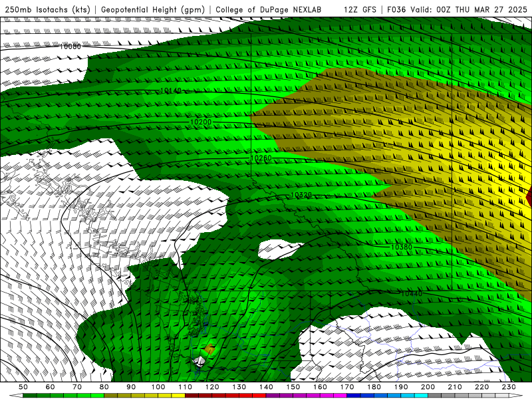
Task: Click the bright yellow swatch just before 110
Action: (178, 396)
